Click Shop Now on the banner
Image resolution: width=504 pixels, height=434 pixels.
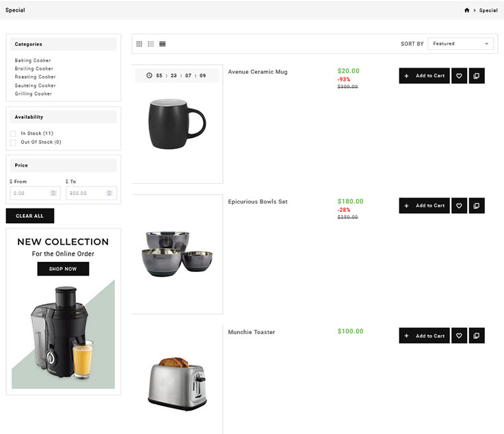click(x=63, y=269)
